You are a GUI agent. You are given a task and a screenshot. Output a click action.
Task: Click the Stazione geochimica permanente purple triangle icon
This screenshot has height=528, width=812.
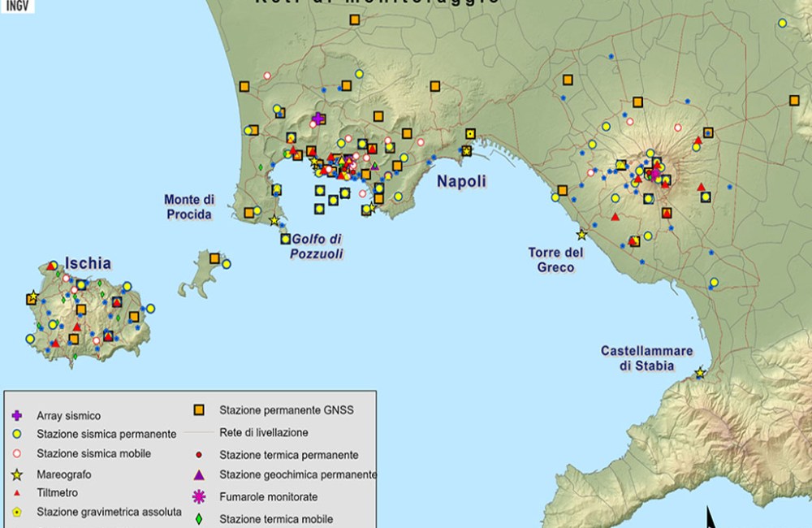tap(199, 472)
